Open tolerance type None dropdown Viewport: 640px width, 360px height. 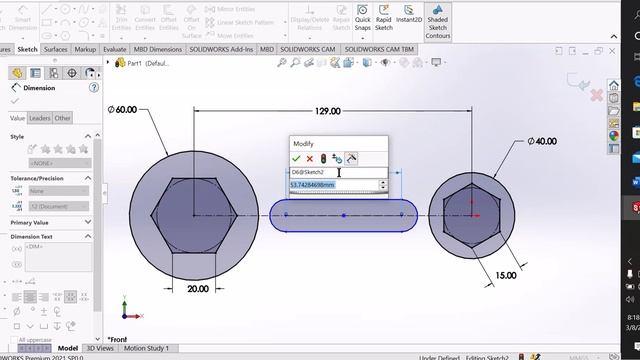[x=59, y=191]
